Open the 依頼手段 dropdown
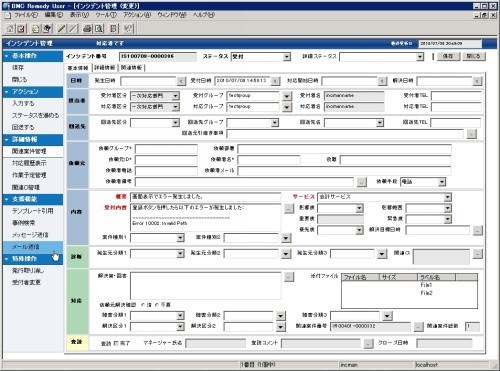500x371 pixels. click(442, 182)
